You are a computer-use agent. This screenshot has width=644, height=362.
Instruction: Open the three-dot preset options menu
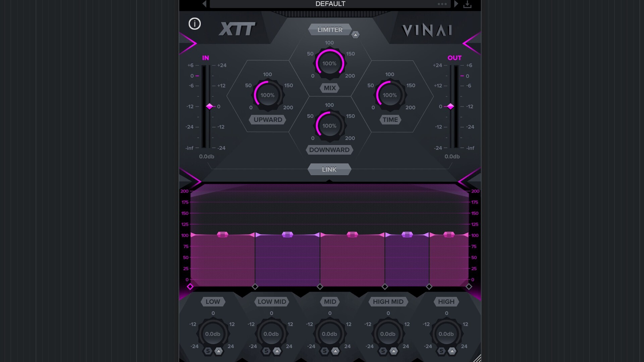coord(442,4)
